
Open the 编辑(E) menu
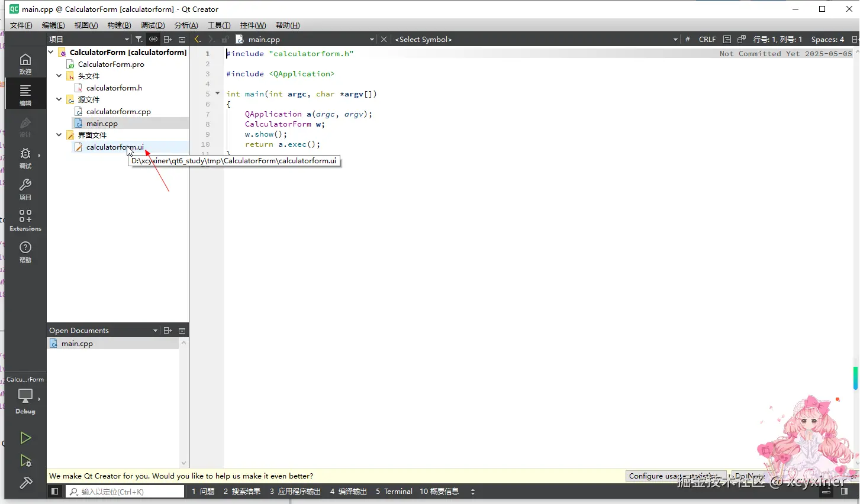coord(53,25)
